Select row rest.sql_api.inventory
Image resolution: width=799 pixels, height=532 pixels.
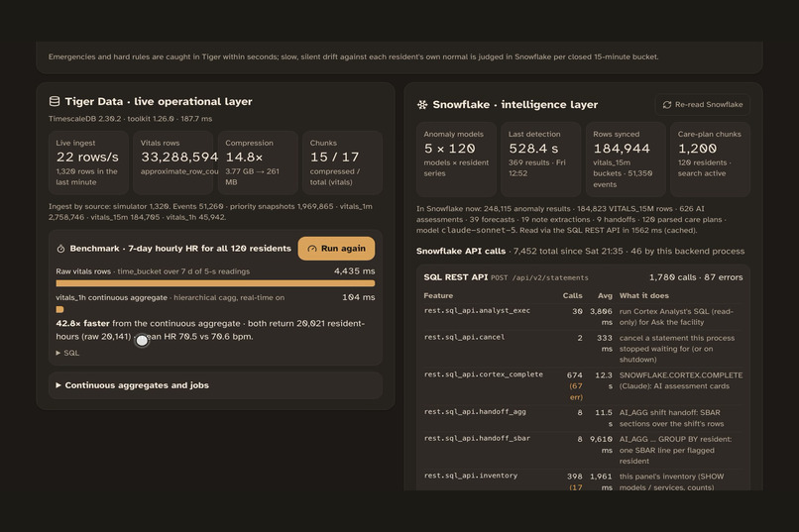(x=583, y=481)
